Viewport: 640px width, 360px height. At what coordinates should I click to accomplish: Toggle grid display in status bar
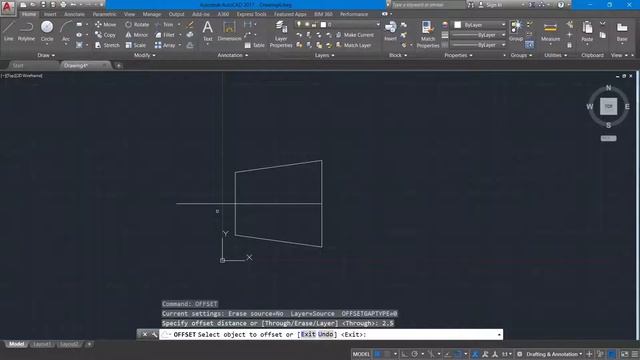378,354
